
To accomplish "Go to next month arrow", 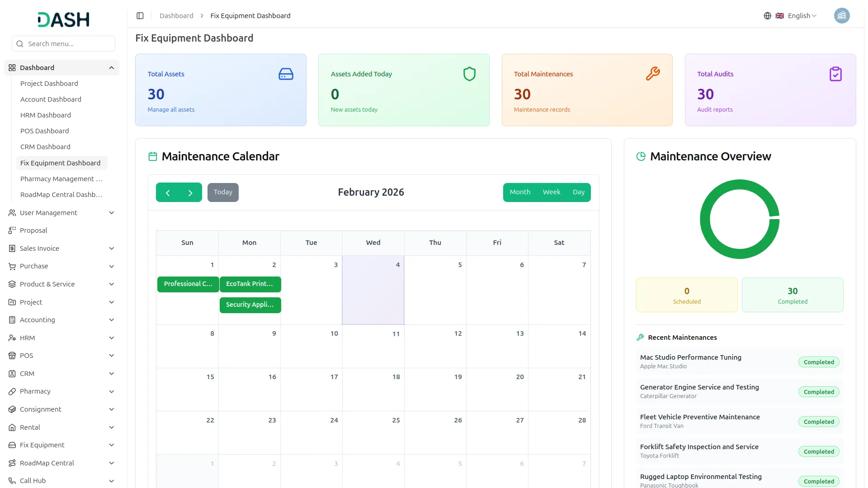I will pyautogui.click(x=190, y=192).
